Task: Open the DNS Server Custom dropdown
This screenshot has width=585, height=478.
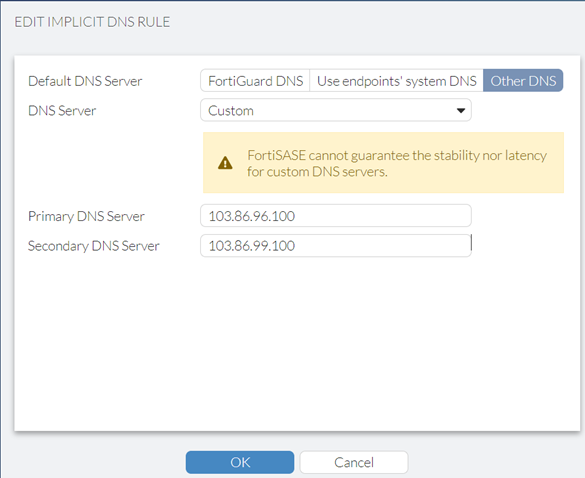Action: (x=336, y=110)
